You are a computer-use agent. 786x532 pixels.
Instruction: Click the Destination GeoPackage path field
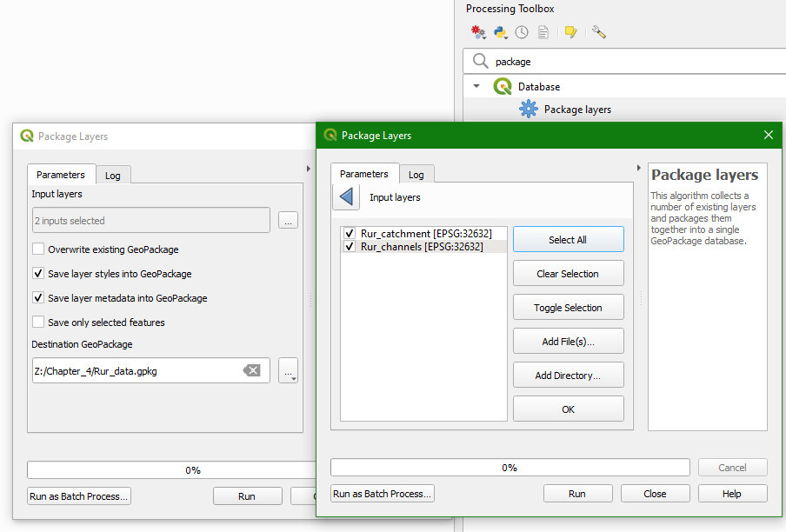151,370
